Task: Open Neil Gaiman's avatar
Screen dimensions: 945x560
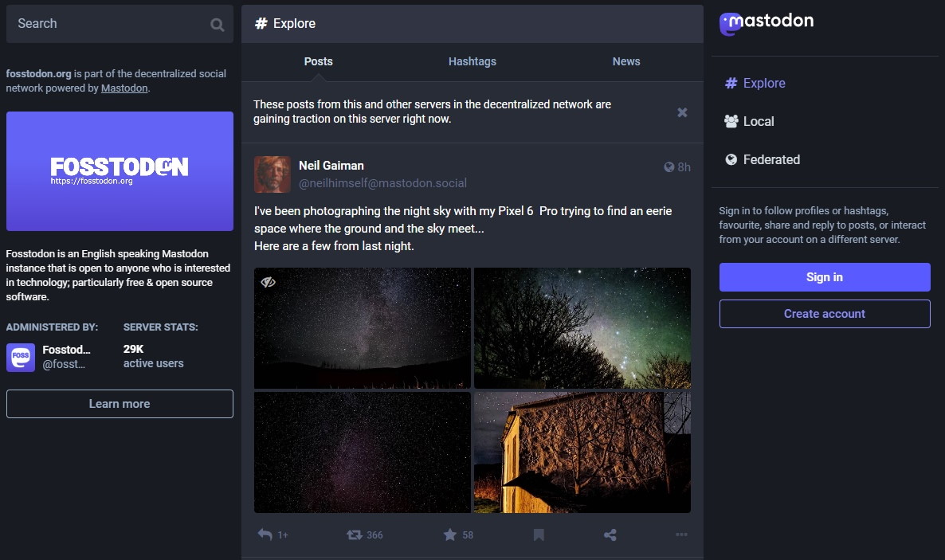Action: point(273,174)
